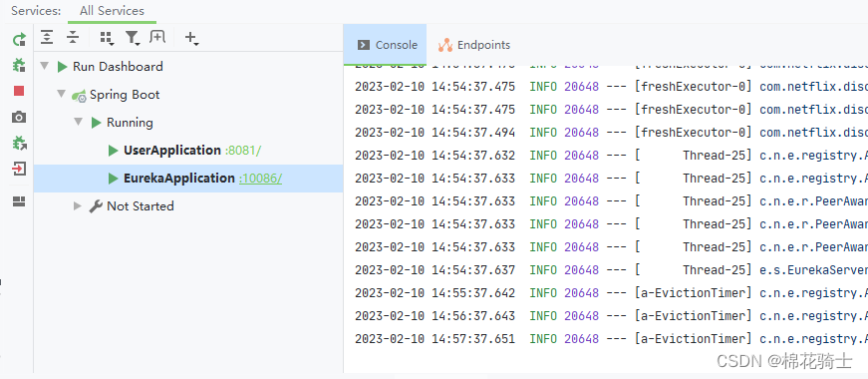Click log line timestamp 14:54:37.637
The height and width of the screenshot is (379, 868).
473,270
